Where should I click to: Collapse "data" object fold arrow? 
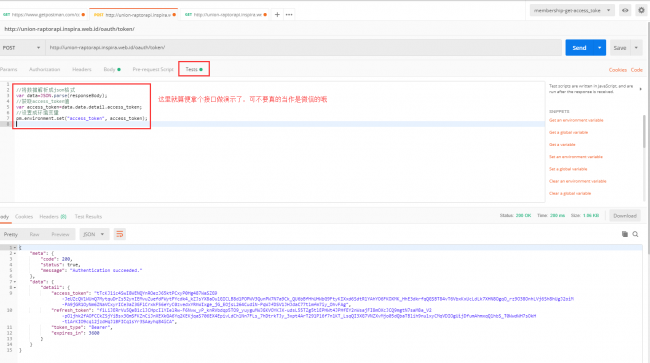[x=15, y=282]
